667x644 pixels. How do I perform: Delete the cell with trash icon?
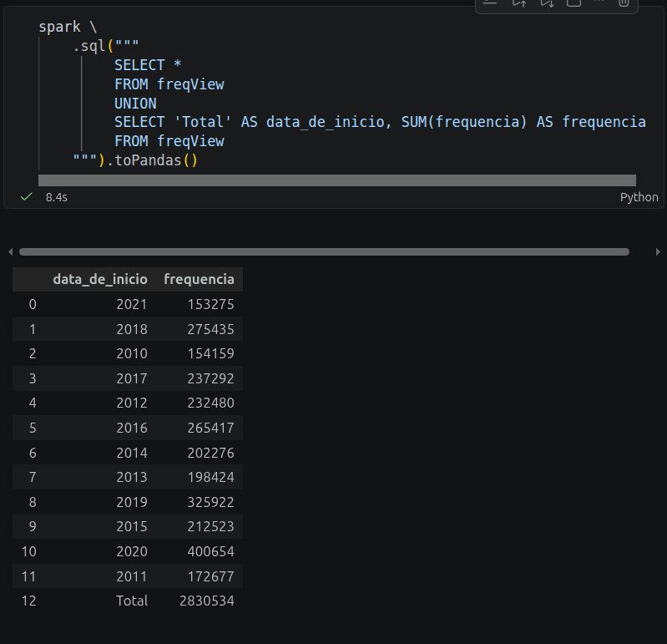pyautogui.click(x=624, y=3)
